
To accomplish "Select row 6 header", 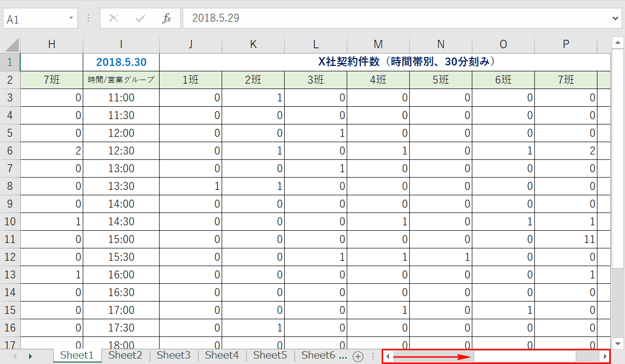I will (x=10, y=151).
